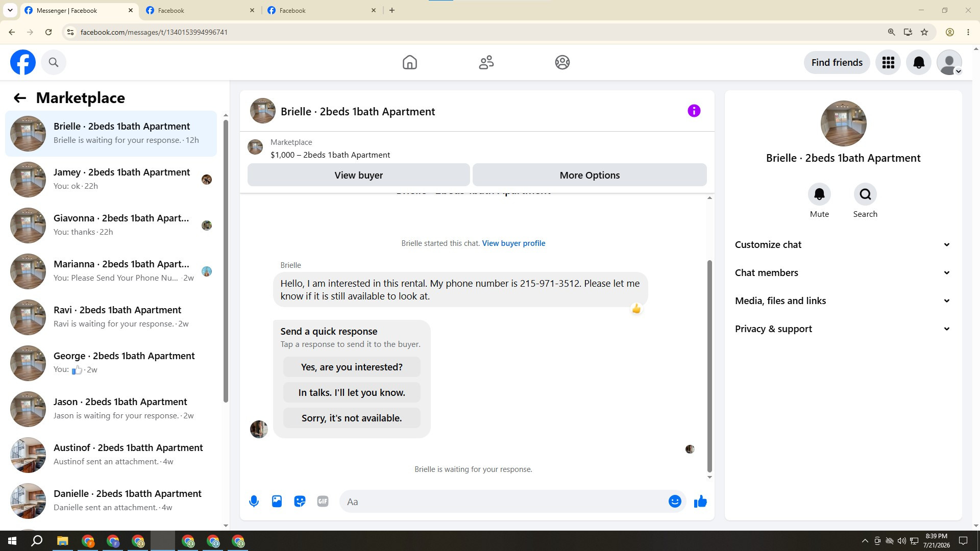Open Windows taskbar search
Image resolution: width=980 pixels, height=551 pixels.
(x=37, y=541)
